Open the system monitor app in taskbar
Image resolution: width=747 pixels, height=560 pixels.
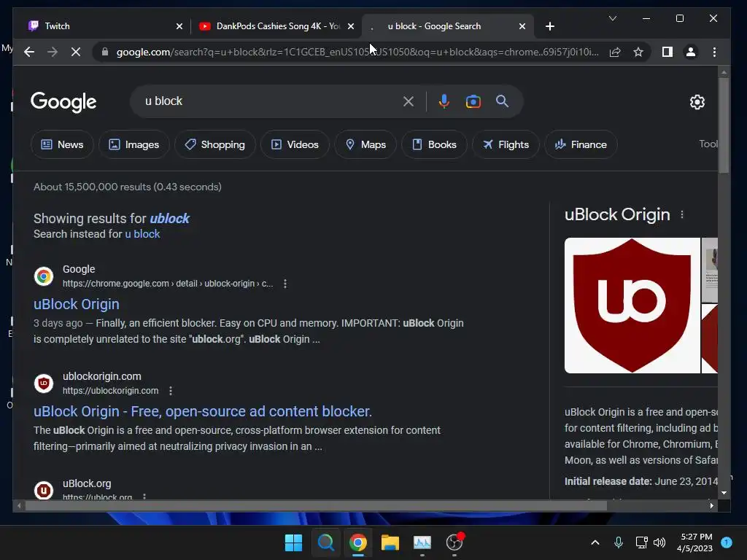tap(422, 542)
